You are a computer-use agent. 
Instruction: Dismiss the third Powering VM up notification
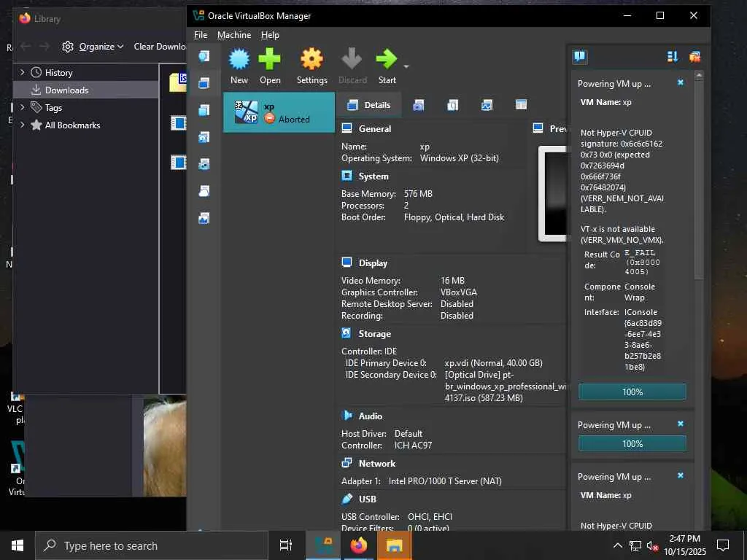tap(681, 475)
